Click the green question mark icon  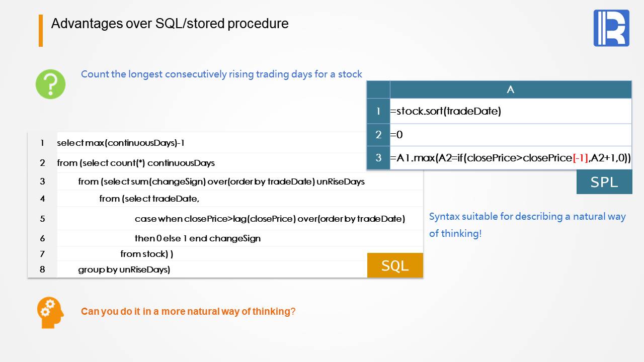point(50,84)
